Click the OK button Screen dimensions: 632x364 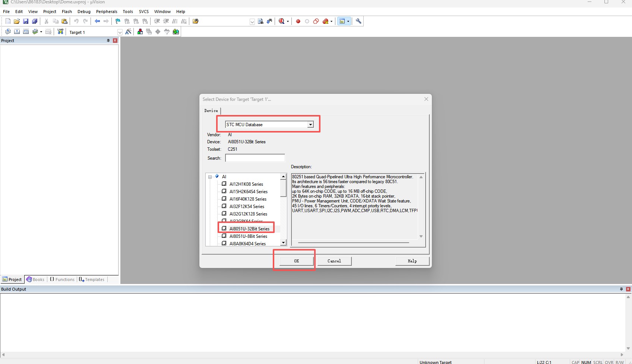[x=296, y=261]
